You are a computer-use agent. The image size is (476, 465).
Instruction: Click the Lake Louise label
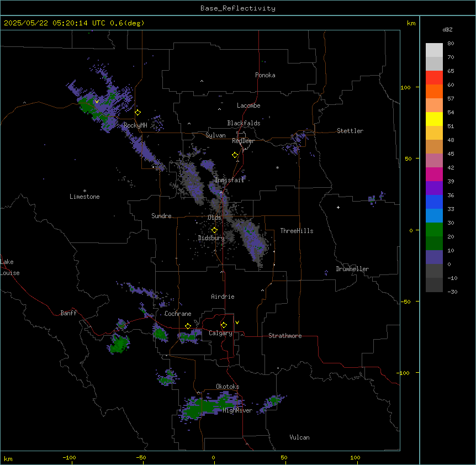click(9, 267)
